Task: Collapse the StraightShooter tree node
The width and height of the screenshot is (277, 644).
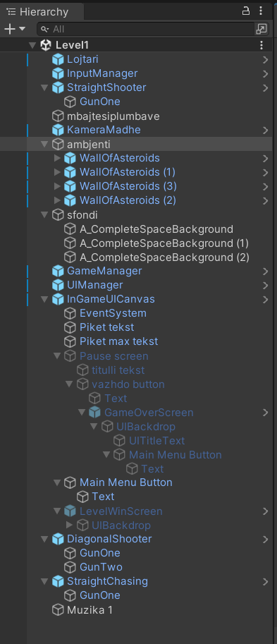Action: (x=44, y=87)
